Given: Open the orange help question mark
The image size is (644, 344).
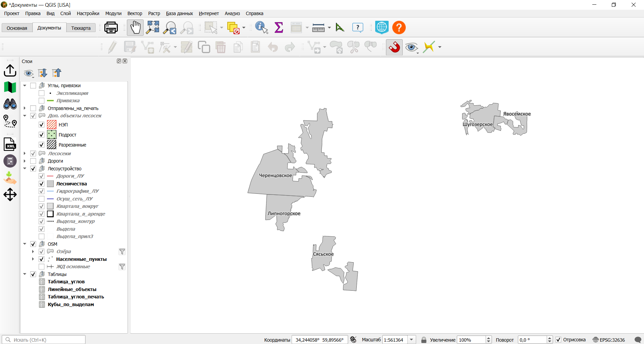Looking at the screenshot, I should (399, 27).
